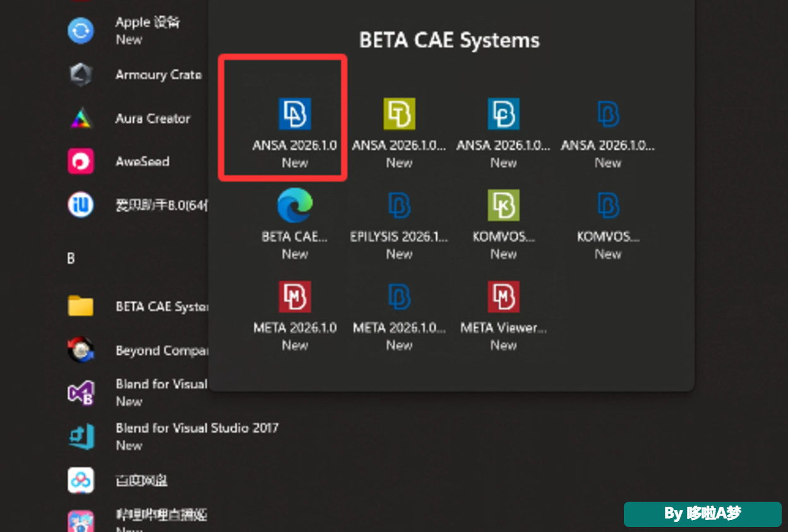Screen dimensions: 788x532
Task: Open ANSA 2026.1.0 with the blue A icon
Action: click(x=295, y=133)
